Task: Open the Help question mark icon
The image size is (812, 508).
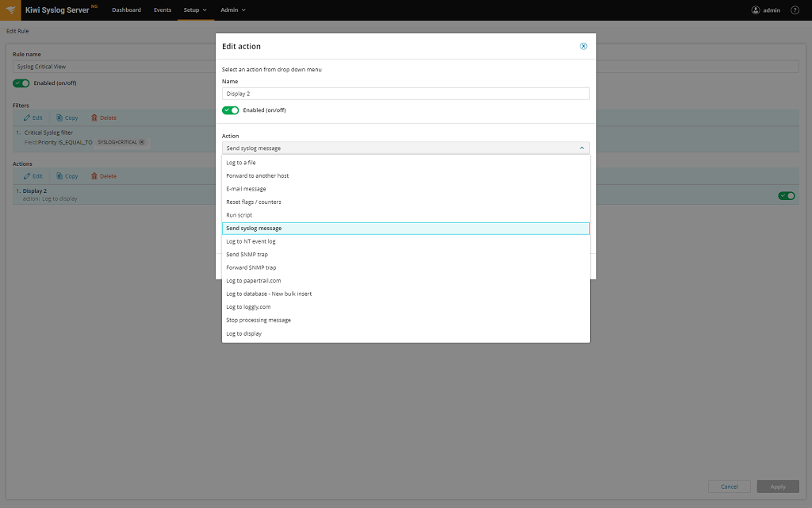Action: (795, 10)
